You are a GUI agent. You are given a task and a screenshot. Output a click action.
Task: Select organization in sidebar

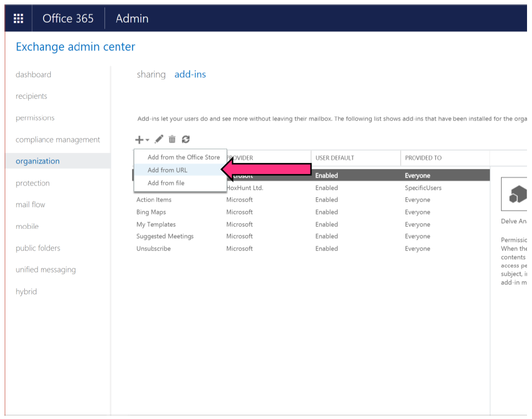(58, 161)
